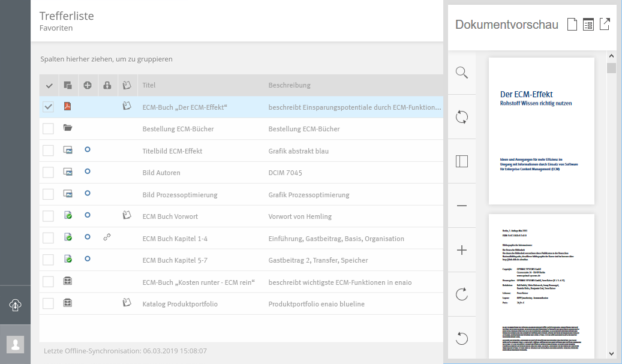The height and width of the screenshot is (364, 622).
Task: Sort by the Titel column header
Action: click(x=149, y=85)
